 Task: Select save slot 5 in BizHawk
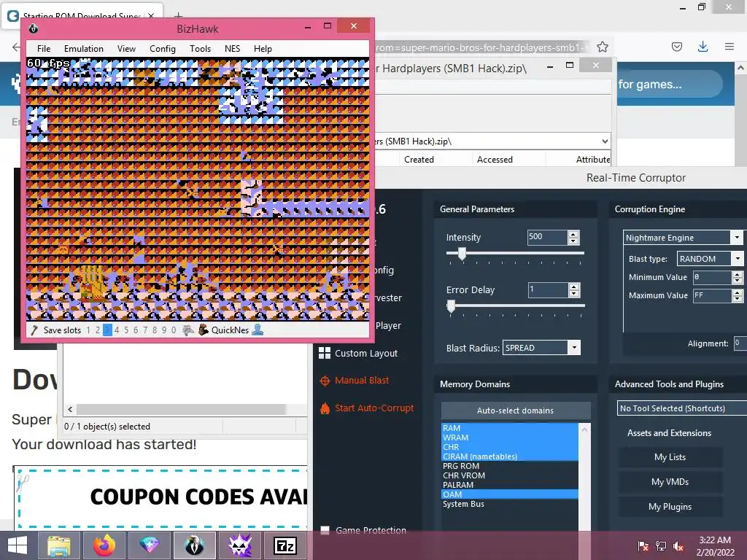(x=126, y=330)
